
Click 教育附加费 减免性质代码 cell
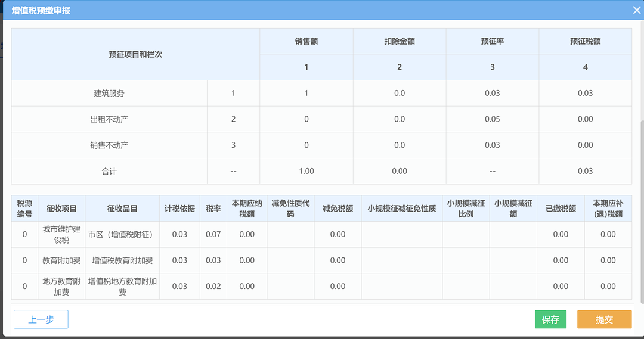click(x=290, y=260)
